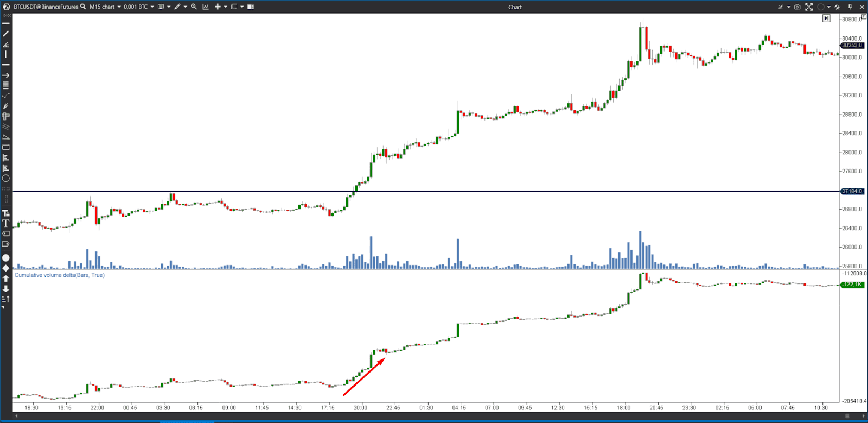Click the right scroll arrow on horizontal scrollbar
868x423 pixels.
(x=863, y=416)
